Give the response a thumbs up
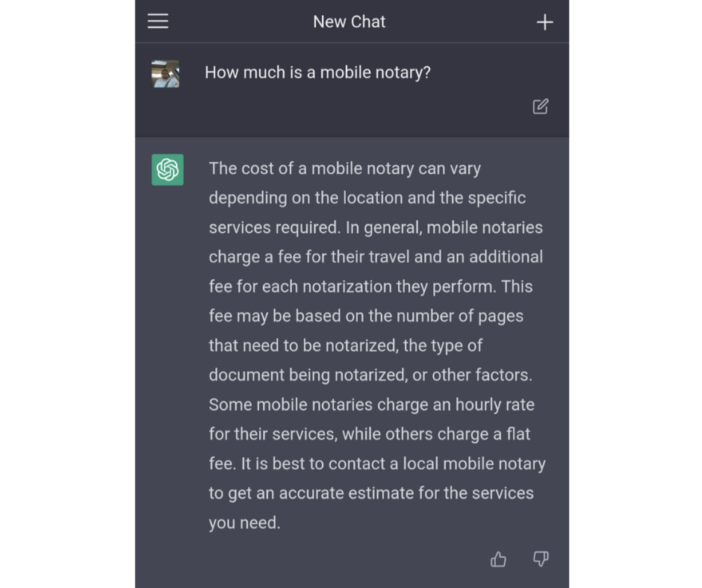This screenshot has width=702, height=588. pos(498,559)
